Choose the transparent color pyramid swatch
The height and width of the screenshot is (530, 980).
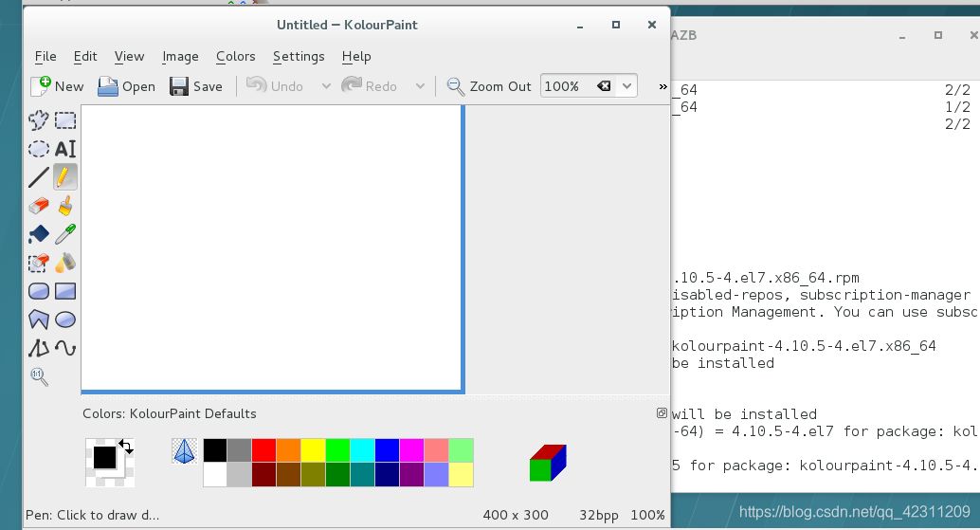point(185,451)
